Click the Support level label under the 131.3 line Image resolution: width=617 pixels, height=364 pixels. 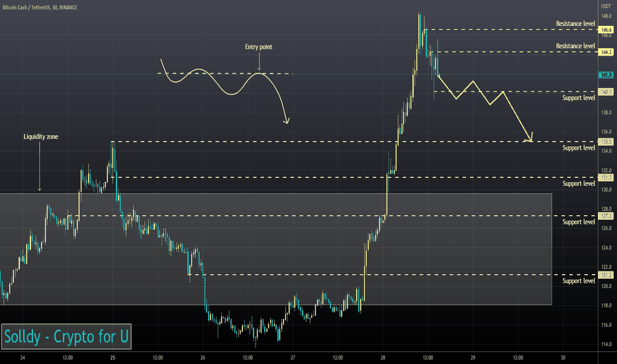click(x=579, y=183)
